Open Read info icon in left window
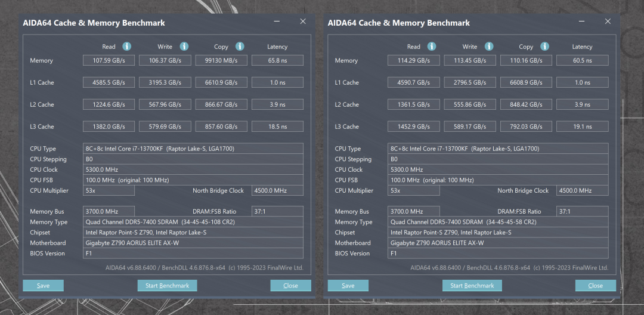 127,47
